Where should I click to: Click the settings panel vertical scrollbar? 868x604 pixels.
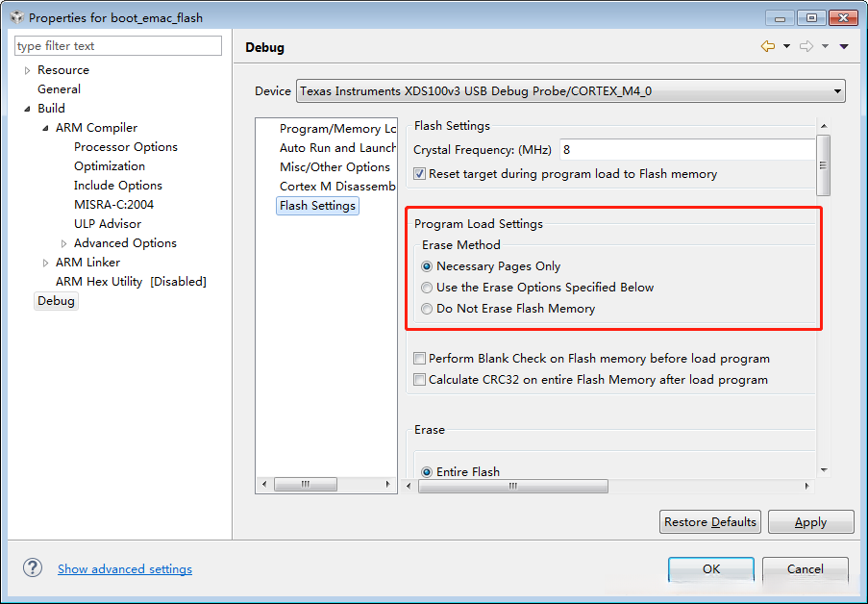tap(823, 289)
